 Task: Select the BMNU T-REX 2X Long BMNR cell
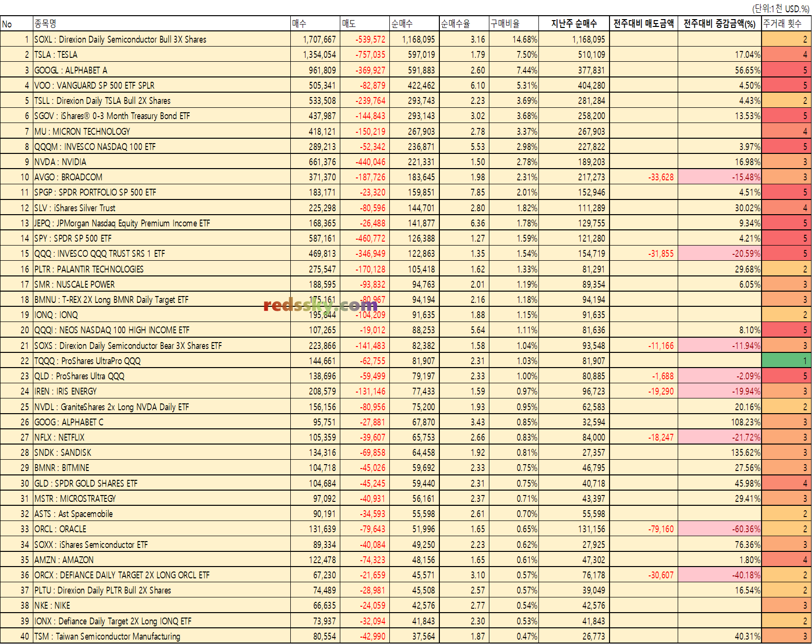pos(162,299)
